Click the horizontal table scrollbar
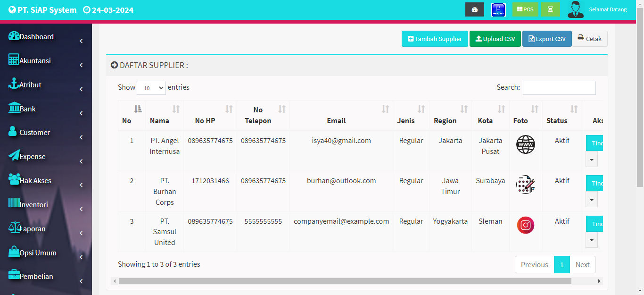Viewport: 644px width, 295px height. (x=345, y=281)
